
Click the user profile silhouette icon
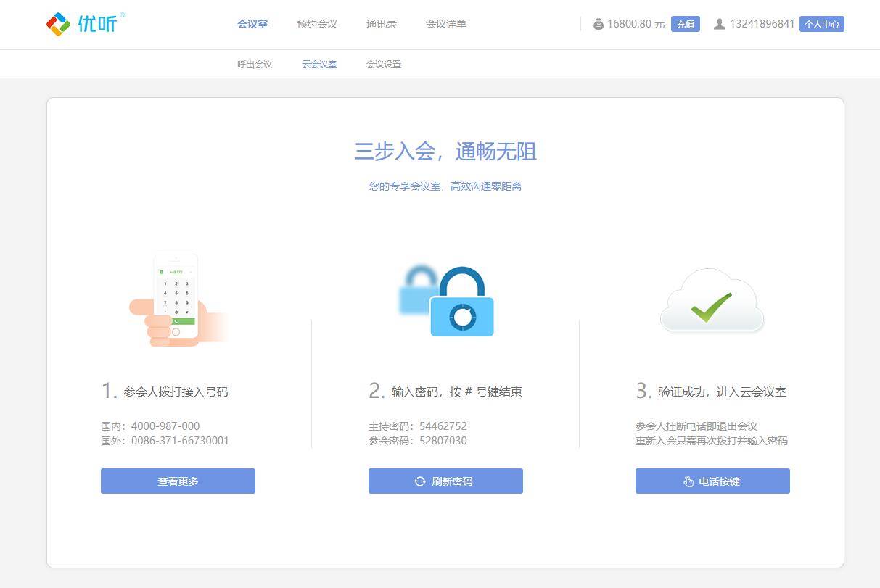tap(719, 24)
